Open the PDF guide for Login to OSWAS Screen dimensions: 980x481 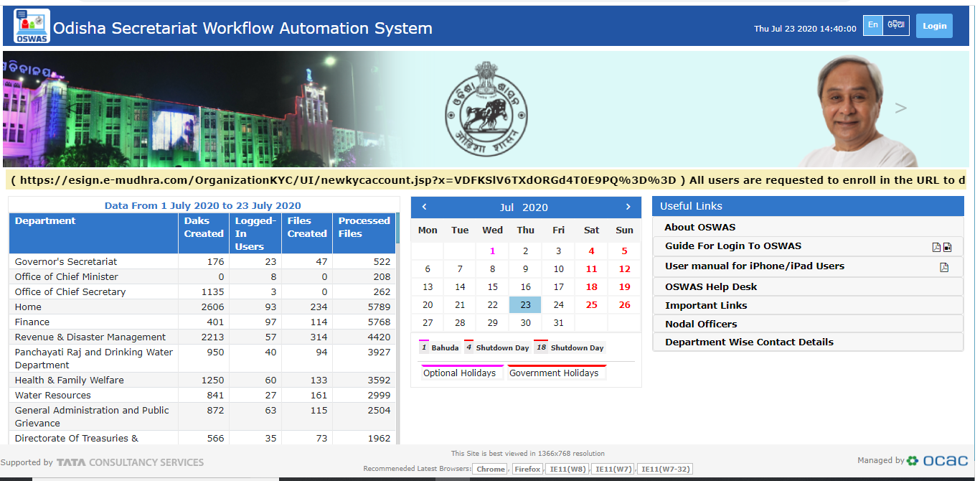[936, 247]
